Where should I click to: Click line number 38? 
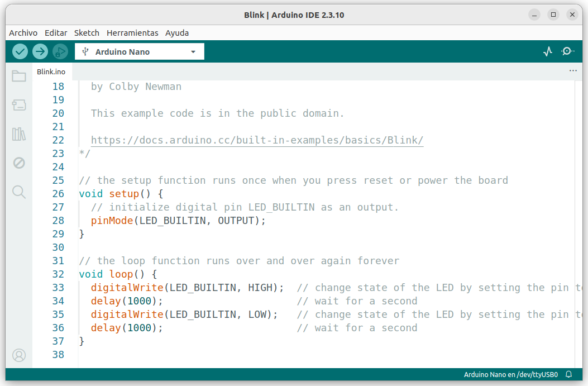tap(58, 355)
